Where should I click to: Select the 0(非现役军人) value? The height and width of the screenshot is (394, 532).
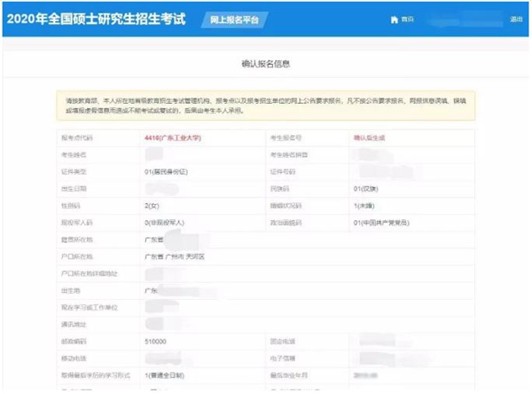click(x=164, y=223)
